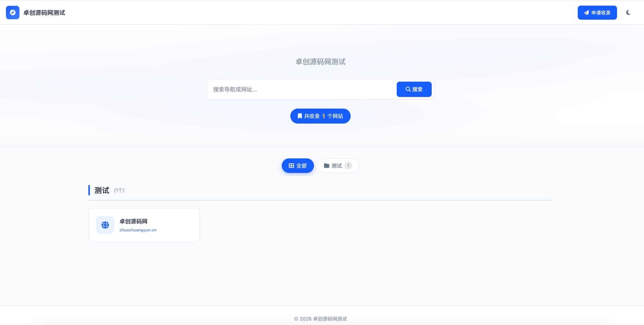Click the 测试 section heading

tap(102, 190)
